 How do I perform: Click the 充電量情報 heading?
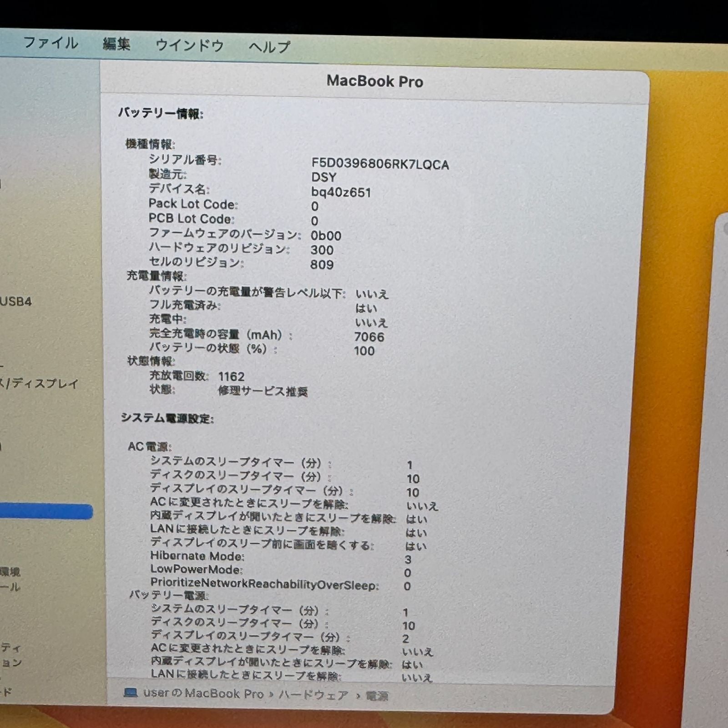pos(157,276)
